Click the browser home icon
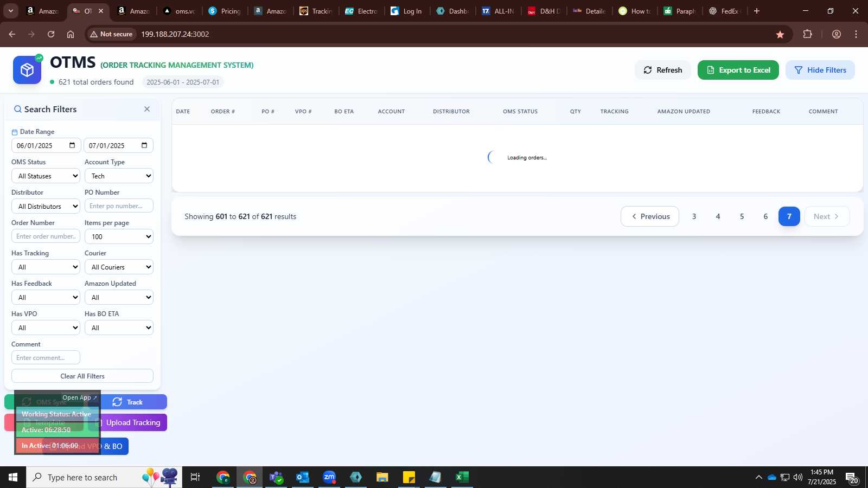The height and width of the screenshot is (488, 868). tap(71, 34)
